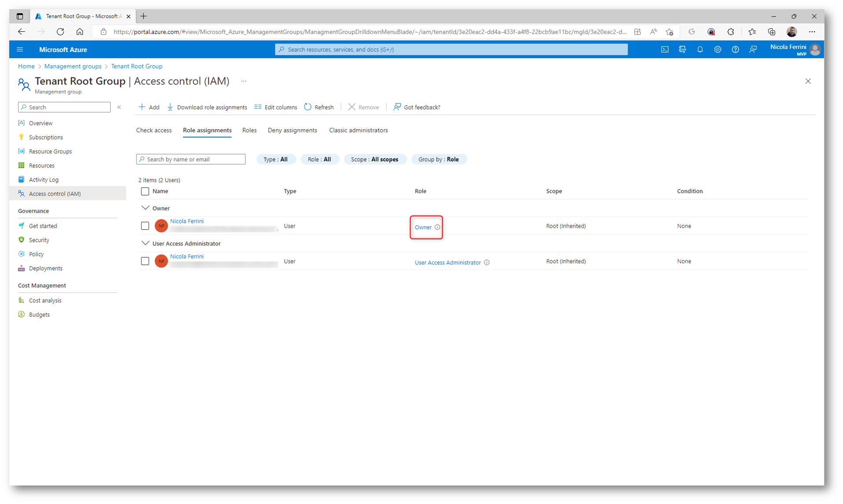
Task: Click the help question mark icon
Action: tap(735, 50)
